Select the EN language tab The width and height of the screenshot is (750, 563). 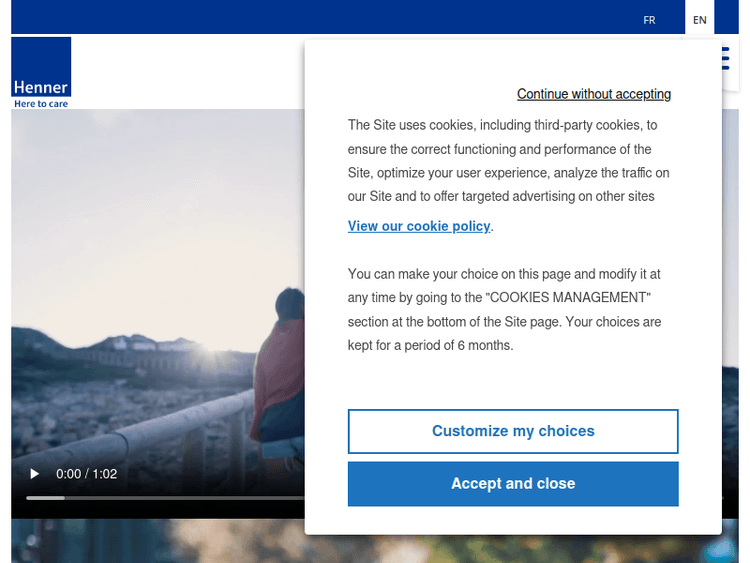699,20
